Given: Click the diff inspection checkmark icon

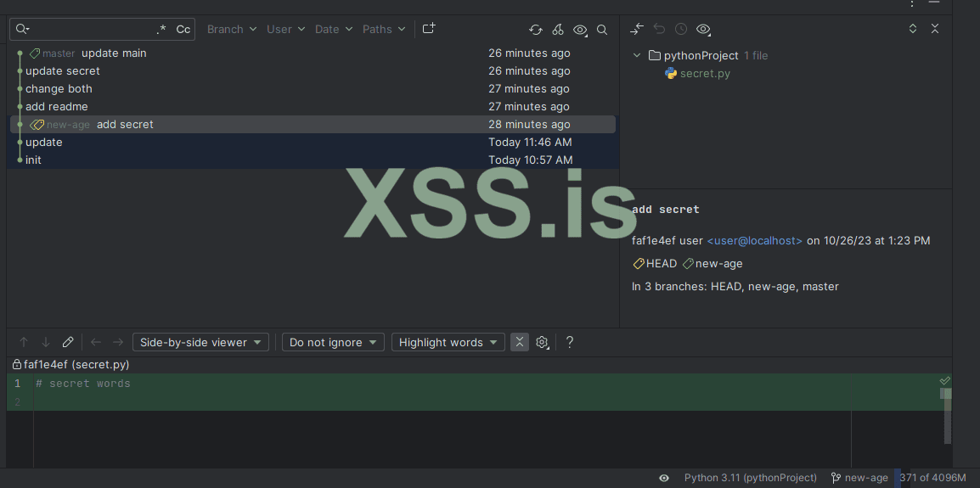Looking at the screenshot, I should point(945,380).
